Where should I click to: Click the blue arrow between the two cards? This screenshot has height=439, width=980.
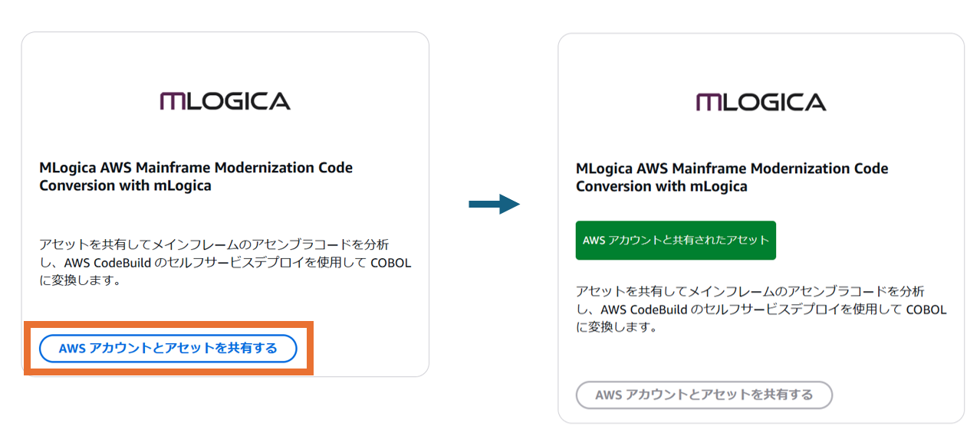point(495,204)
